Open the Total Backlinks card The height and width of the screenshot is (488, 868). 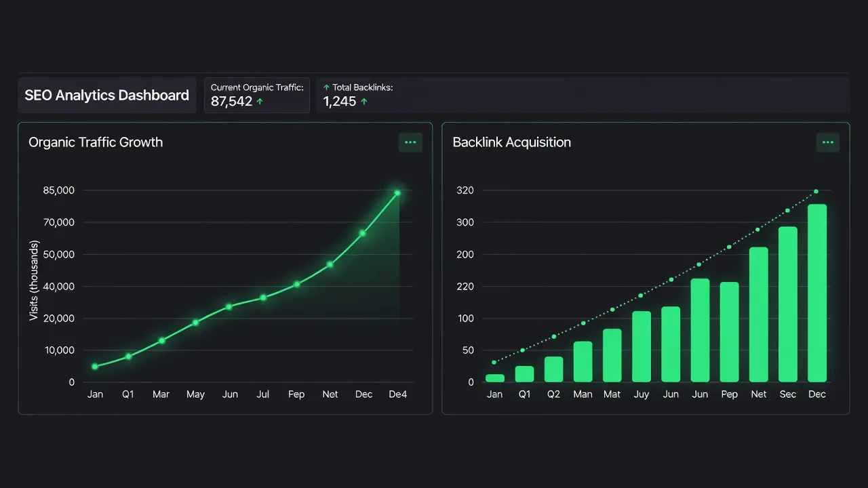tap(583, 95)
